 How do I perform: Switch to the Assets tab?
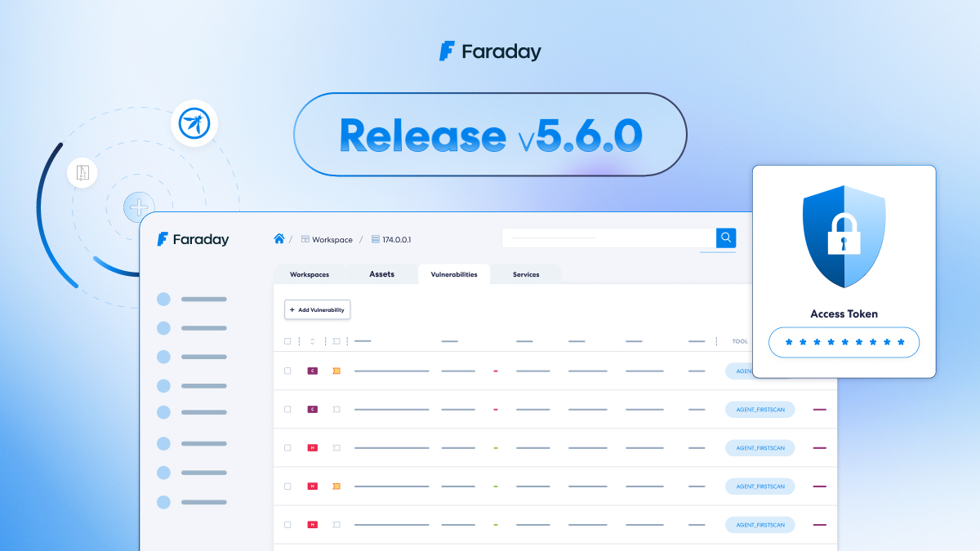(381, 274)
